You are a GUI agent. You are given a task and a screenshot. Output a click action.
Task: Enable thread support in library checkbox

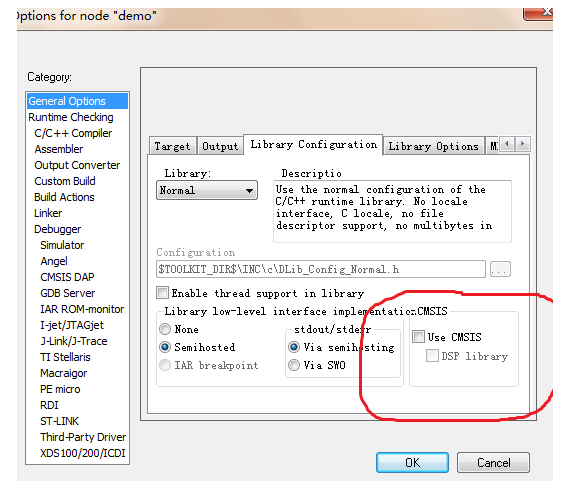pyautogui.click(x=162, y=293)
